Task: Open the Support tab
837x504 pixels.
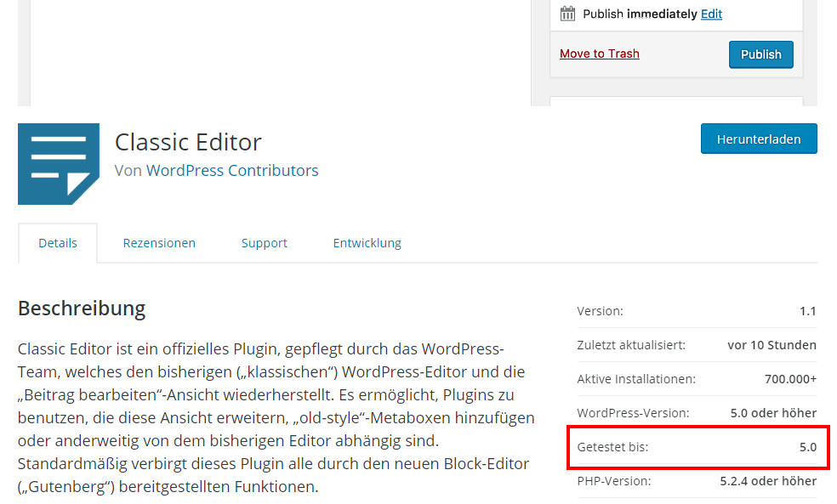Action: point(265,243)
